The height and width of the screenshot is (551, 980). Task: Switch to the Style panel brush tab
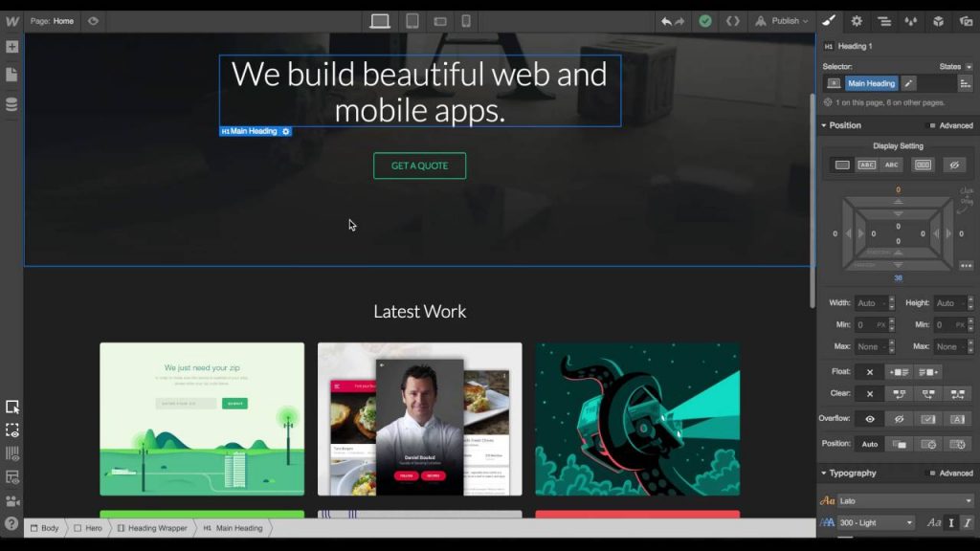tap(829, 20)
